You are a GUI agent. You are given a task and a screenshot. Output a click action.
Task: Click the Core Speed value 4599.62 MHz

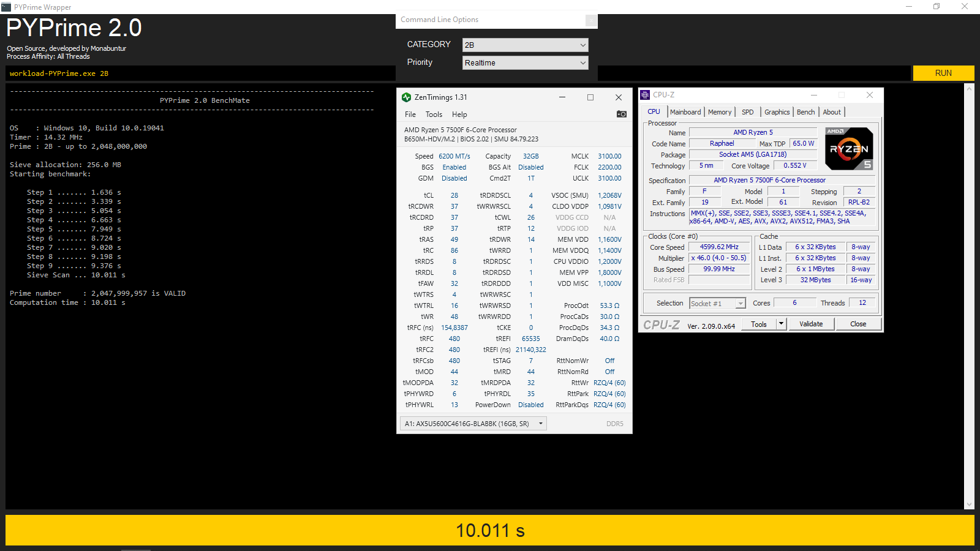coord(720,247)
